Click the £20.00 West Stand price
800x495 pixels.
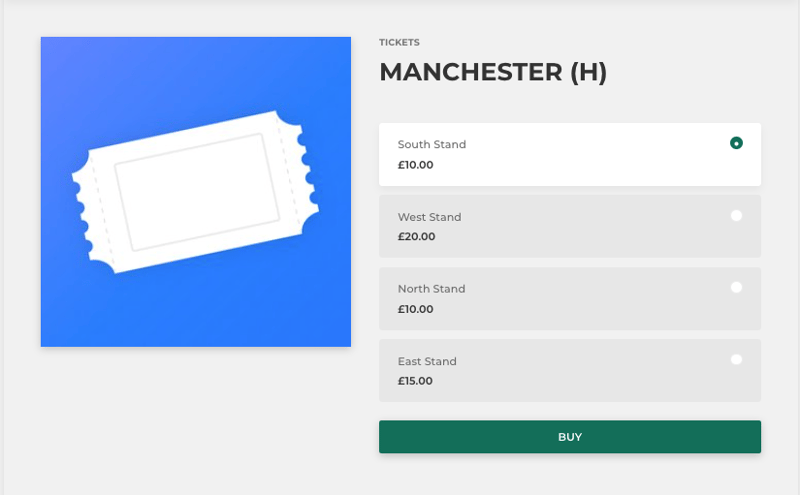point(416,237)
